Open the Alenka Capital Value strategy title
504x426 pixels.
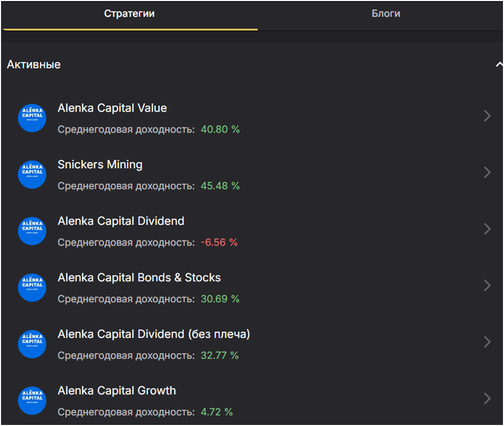click(x=112, y=108)
